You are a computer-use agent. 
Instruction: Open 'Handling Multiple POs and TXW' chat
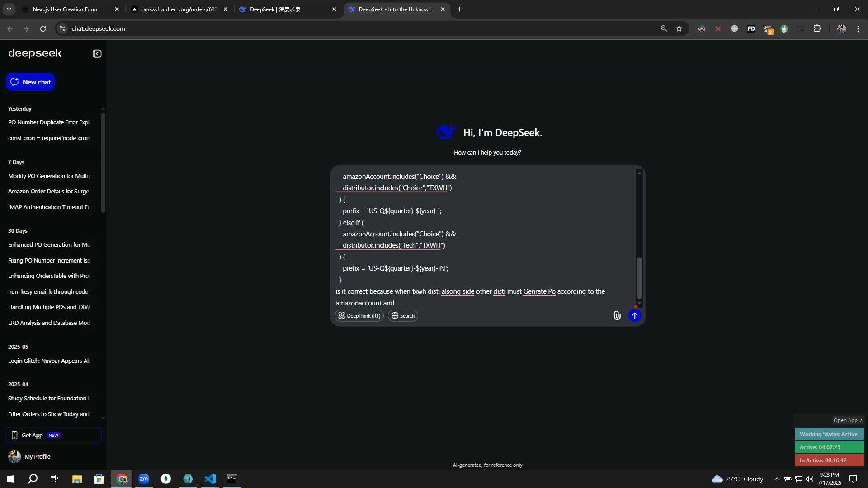pyautogui.click(x=49, y=307)
